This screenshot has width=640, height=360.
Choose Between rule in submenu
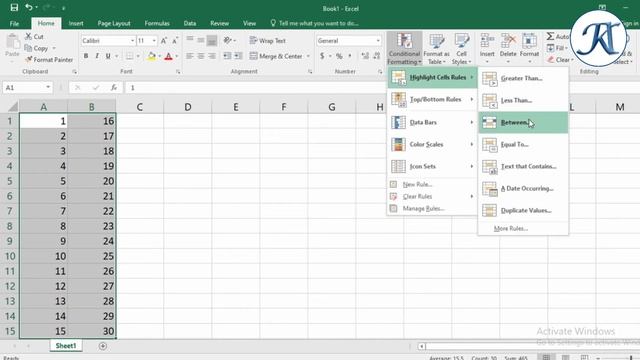coord(523,122)
